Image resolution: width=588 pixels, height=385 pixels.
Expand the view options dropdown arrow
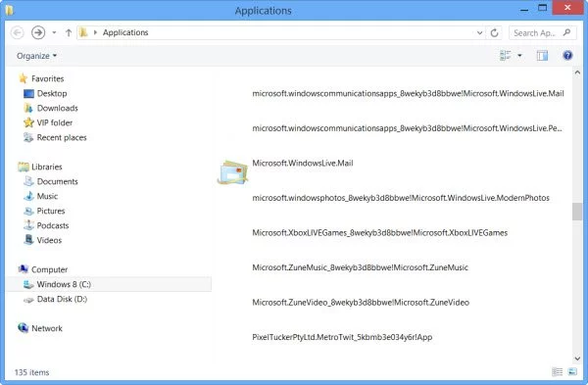click(519, 56)
